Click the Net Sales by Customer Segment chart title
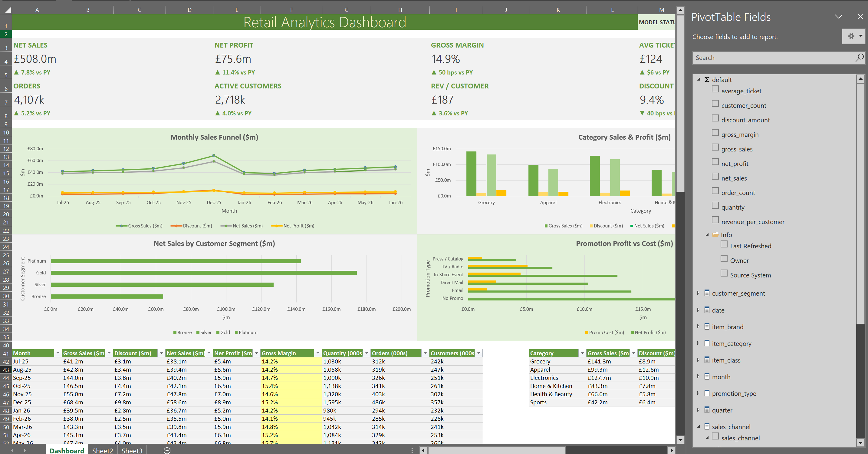 pyautogui.click(x=214, y=244)
